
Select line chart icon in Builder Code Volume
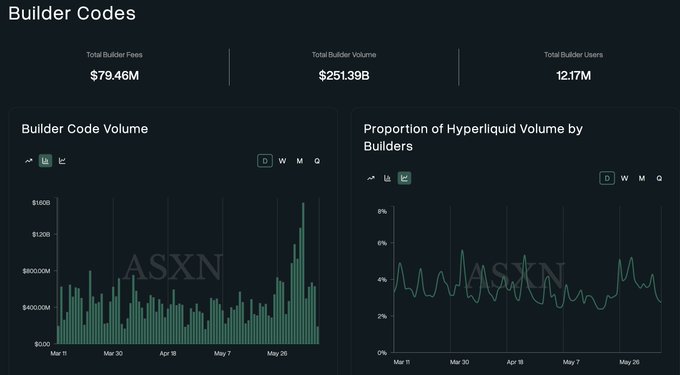(x=29, y=161)
